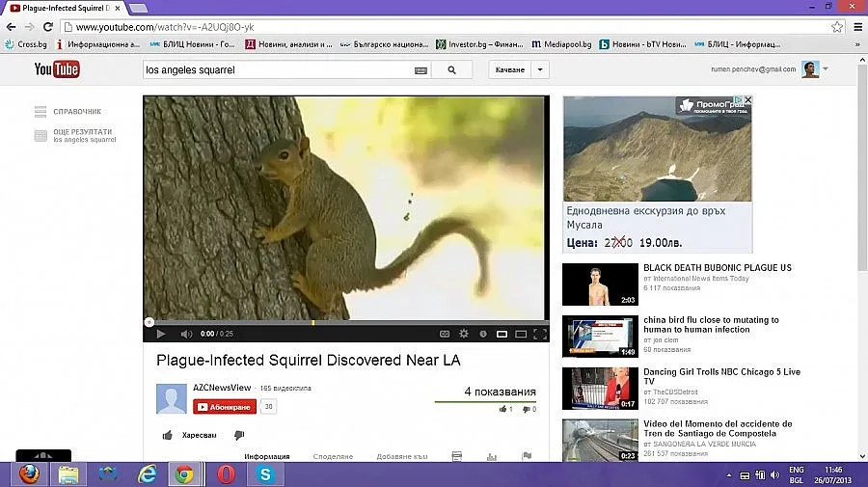Expand the Качване upload dropdown arrow
The image size is (868, 487).
(540, 69)
